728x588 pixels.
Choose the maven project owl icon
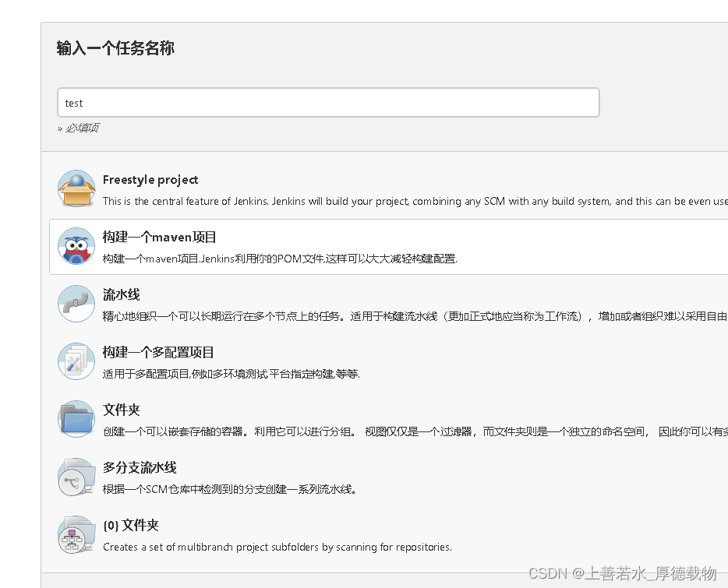[76, 246]
